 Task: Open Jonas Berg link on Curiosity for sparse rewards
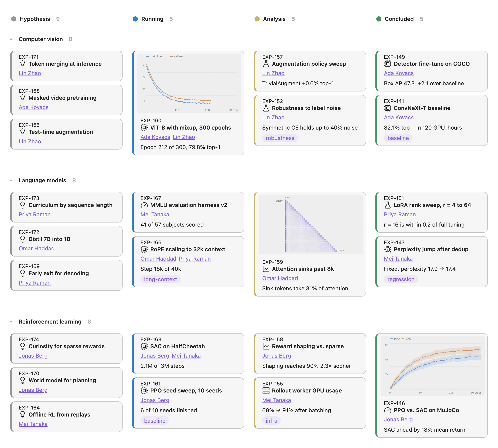[x=33, y=356]
